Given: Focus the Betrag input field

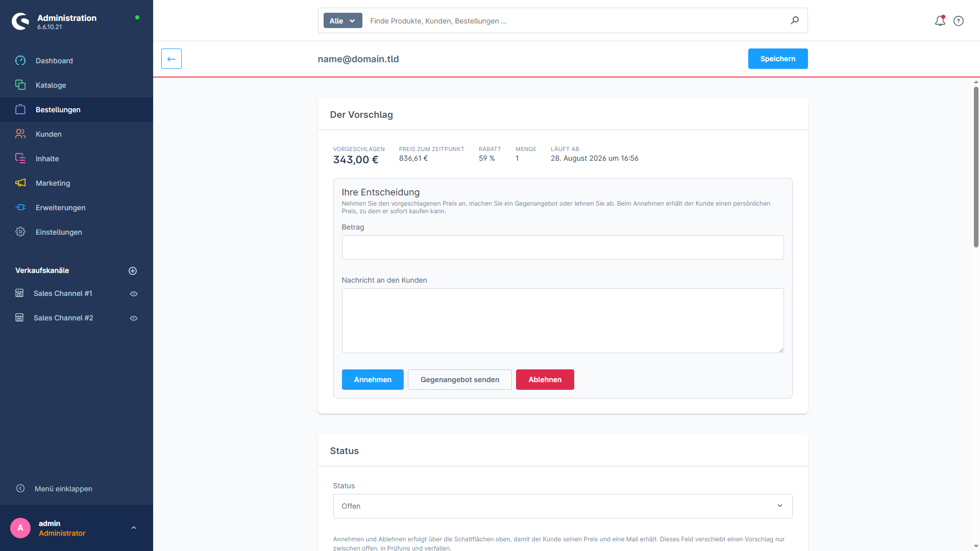Looking at the screenshot, I should [562, 247].
